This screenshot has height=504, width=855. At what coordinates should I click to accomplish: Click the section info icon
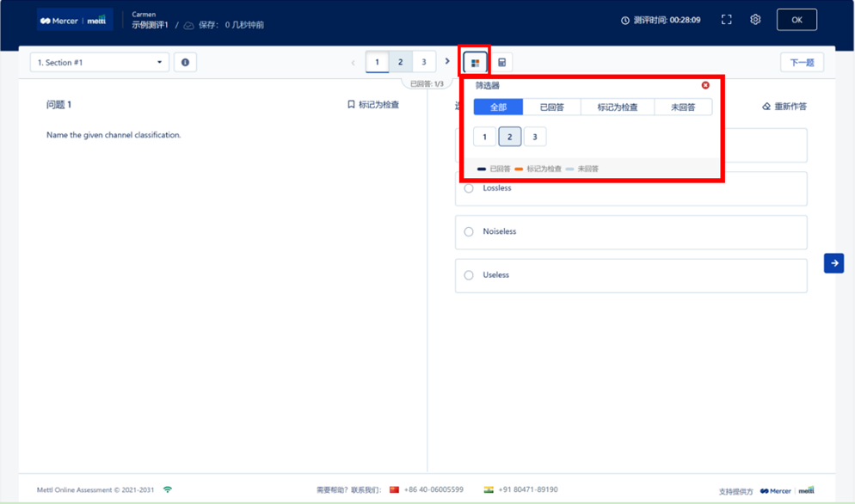click(x=185, y=62)
